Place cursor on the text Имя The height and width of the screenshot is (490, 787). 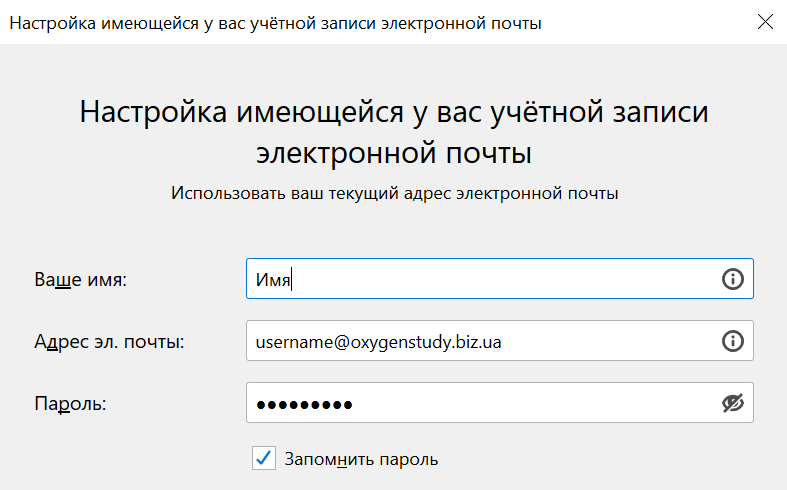point(272,280)
